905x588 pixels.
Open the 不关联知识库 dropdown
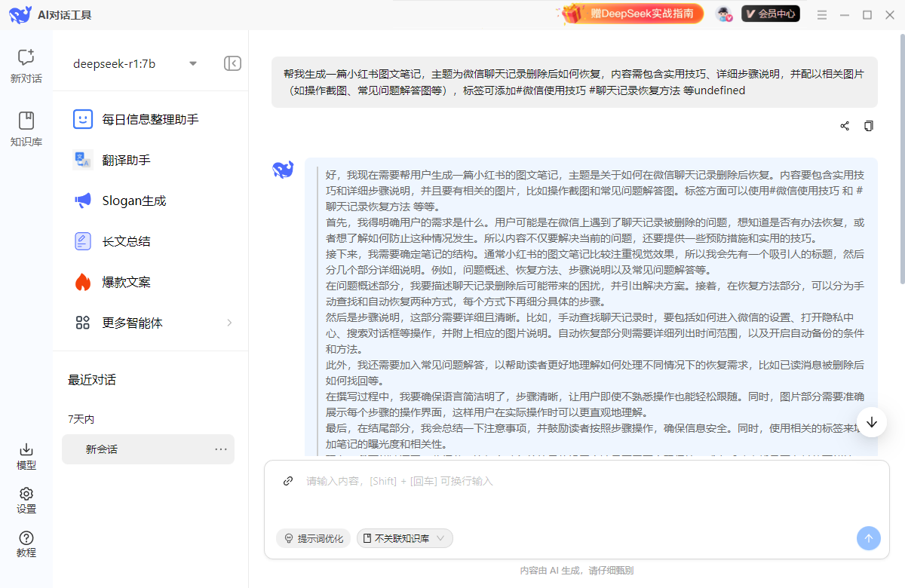pos(405,537)
